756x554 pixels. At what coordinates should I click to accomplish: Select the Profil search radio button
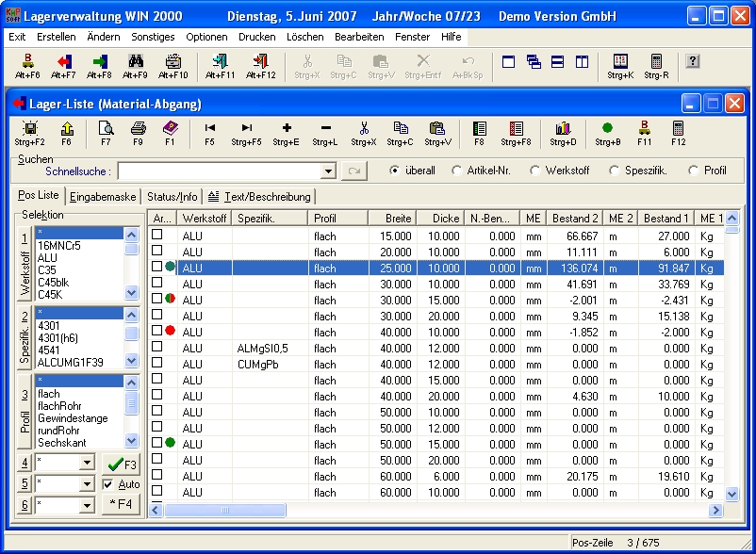[x=694, y=171]
